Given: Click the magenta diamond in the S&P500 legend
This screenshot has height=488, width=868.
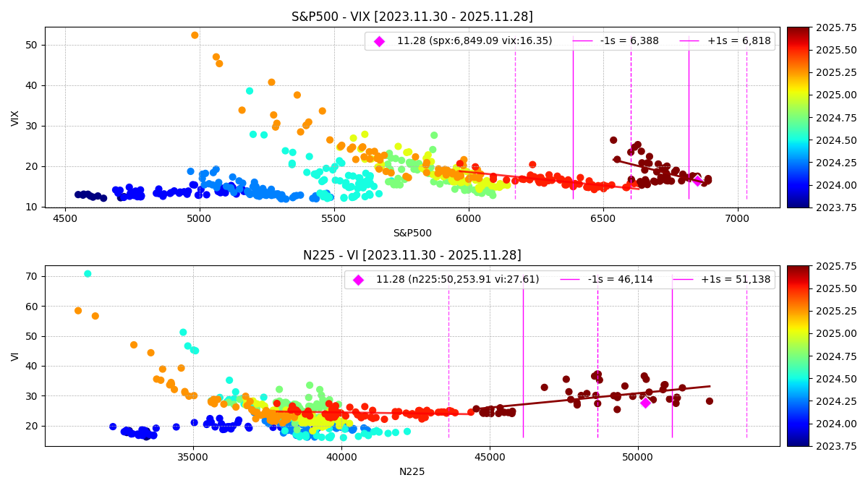Looking at the screenshot, I should (x=379, y=41).
